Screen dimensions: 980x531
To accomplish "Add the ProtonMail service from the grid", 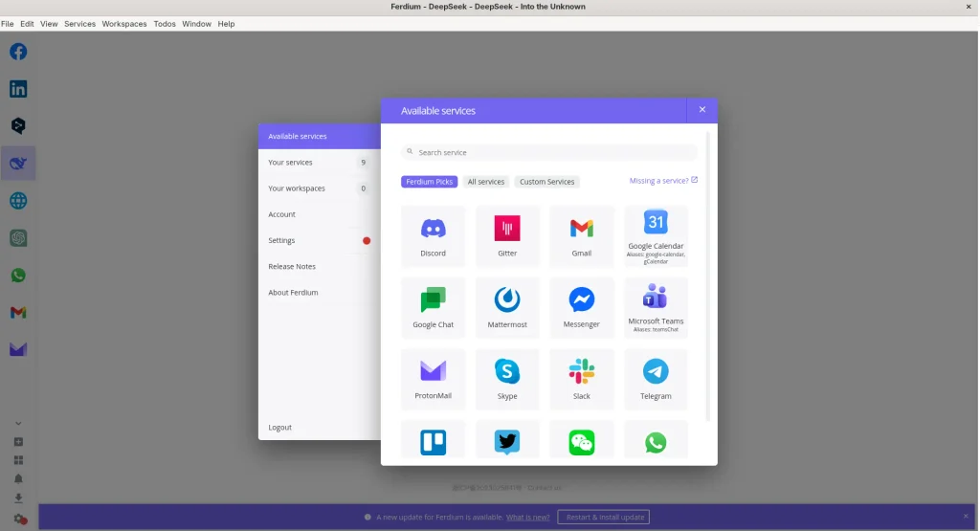I will point(434,379).
